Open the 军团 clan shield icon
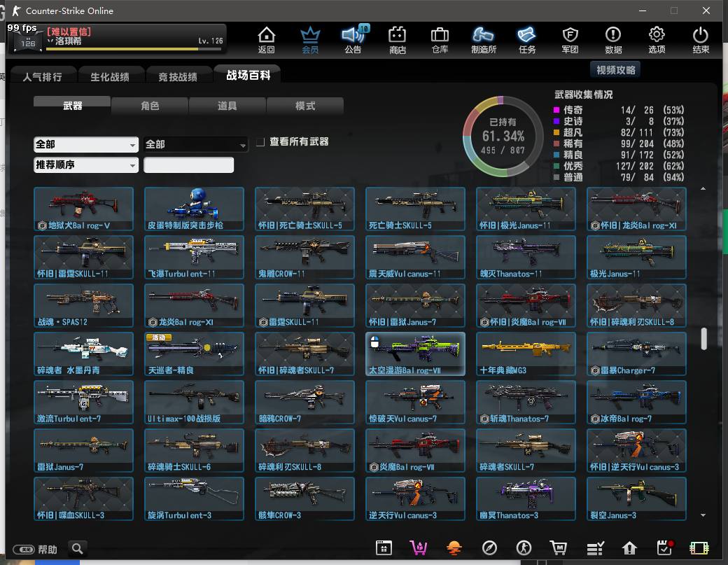Viewport: 728px width, 565px height. [x=570, y=40]
